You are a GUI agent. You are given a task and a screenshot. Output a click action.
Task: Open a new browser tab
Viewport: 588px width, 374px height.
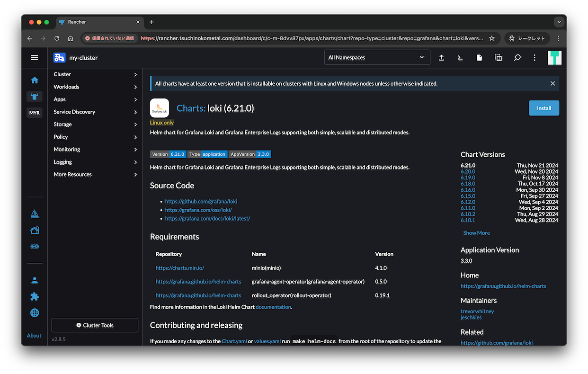point(151,22)
